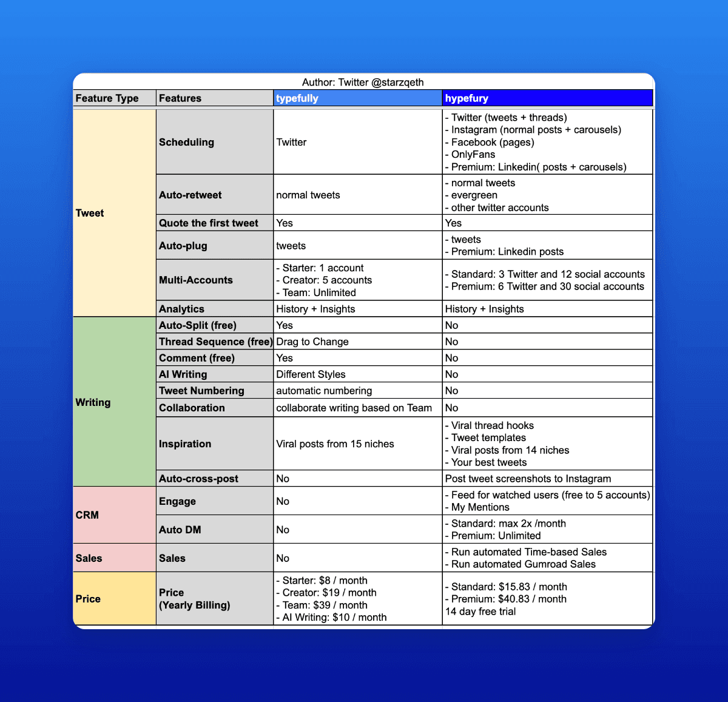Click the "My Mentions" line
This screenshot has width=728, height=702.
[x=477, y=507]
